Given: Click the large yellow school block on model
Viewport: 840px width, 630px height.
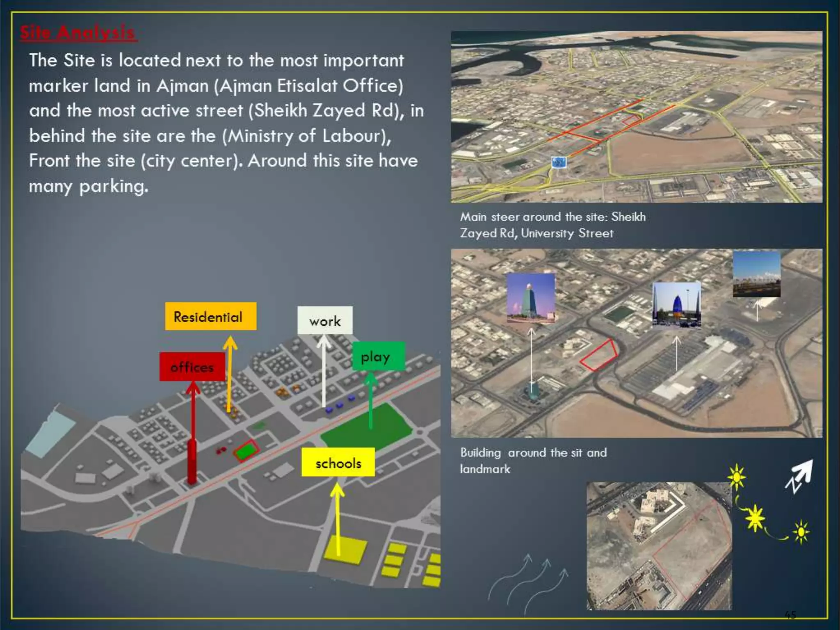Looking at the screenshot, I should pos(345,549).
